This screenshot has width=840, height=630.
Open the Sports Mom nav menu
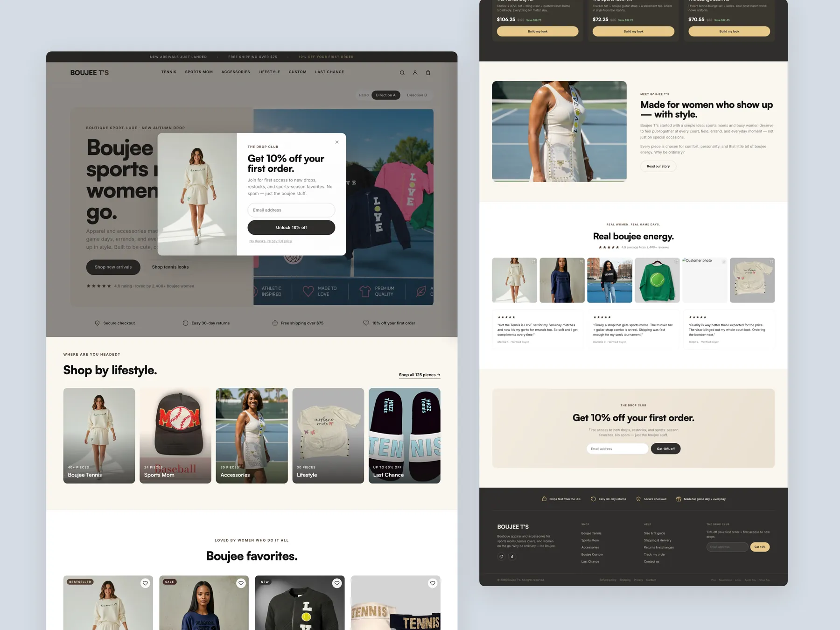click(x=199, y=72)
